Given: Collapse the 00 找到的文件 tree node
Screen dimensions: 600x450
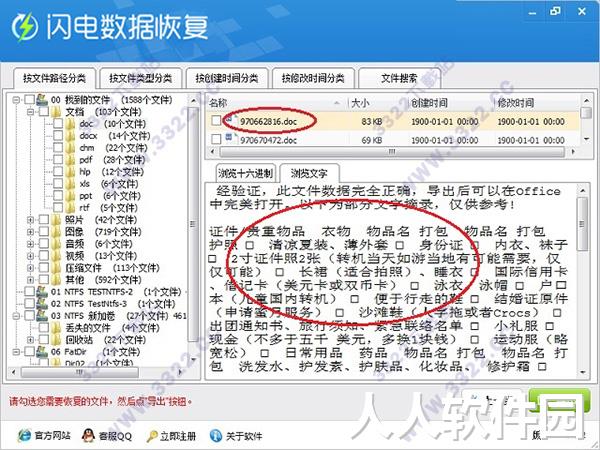Looking at the screenshot, I should click(x=16, y=100).
